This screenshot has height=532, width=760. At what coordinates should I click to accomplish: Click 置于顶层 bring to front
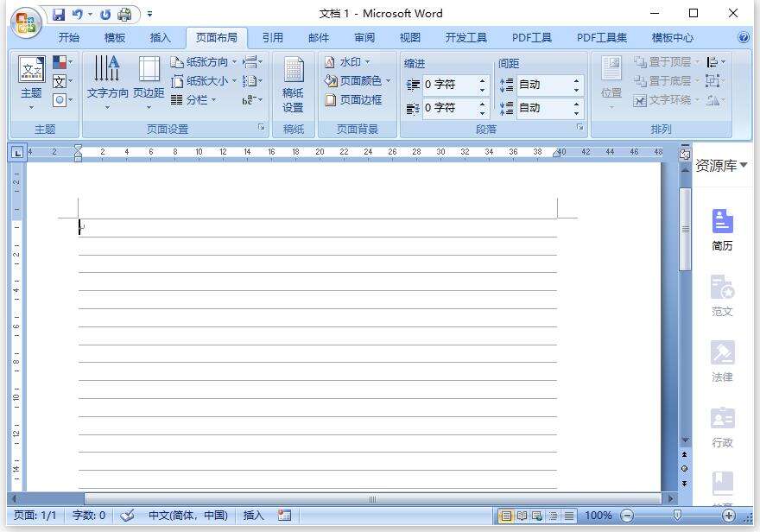pyautogui.click(x=667, y=62)
